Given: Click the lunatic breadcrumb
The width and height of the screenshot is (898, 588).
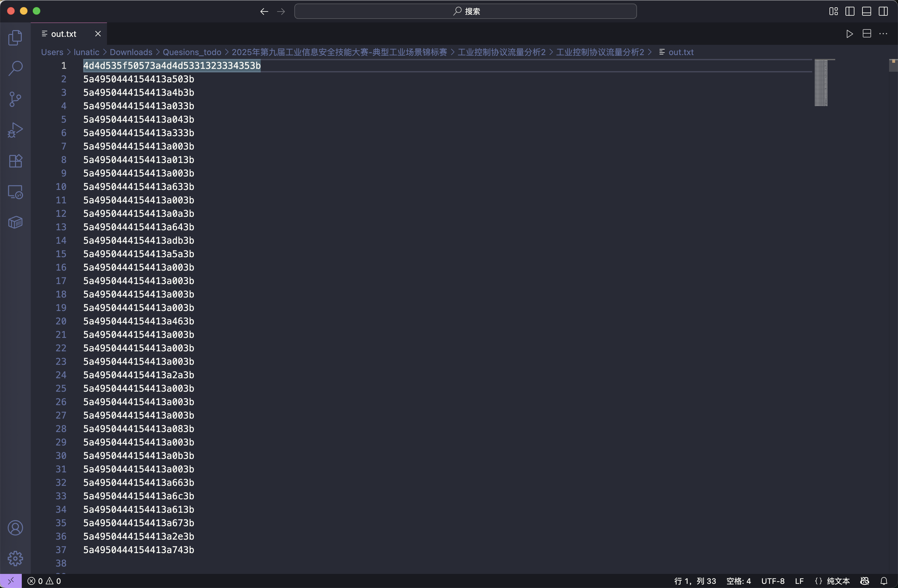Looking at the screenshot, I should pyautogui.click(x=86, y=52).
